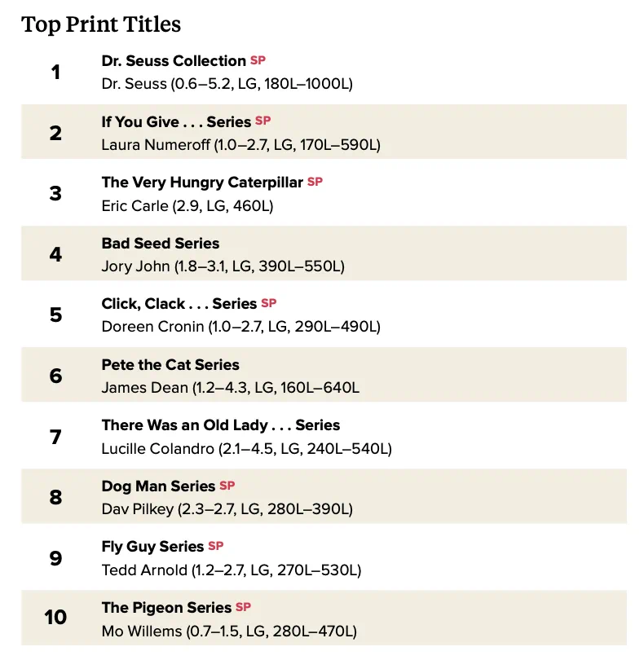Click the SP badge beside Click, Clack Series
The width and height of the screenshot is (644, 660).
pos(269,303)
